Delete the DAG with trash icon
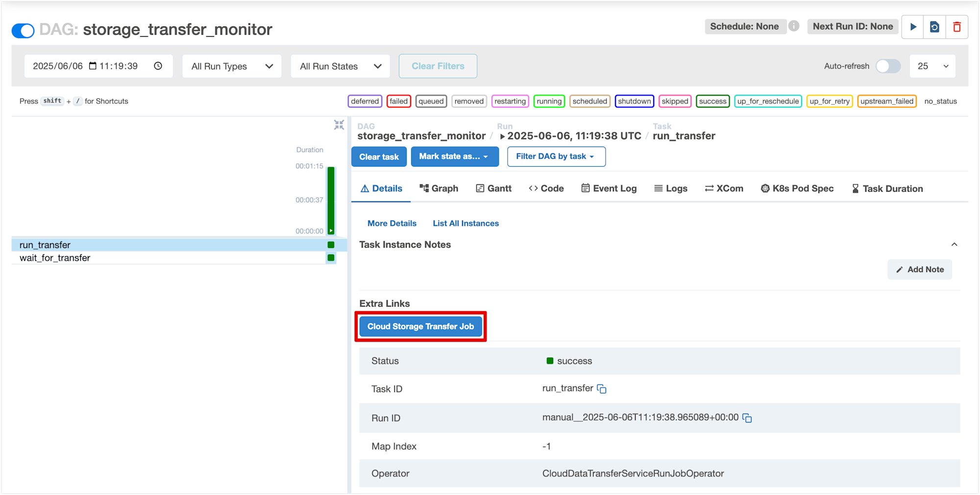 956,27
